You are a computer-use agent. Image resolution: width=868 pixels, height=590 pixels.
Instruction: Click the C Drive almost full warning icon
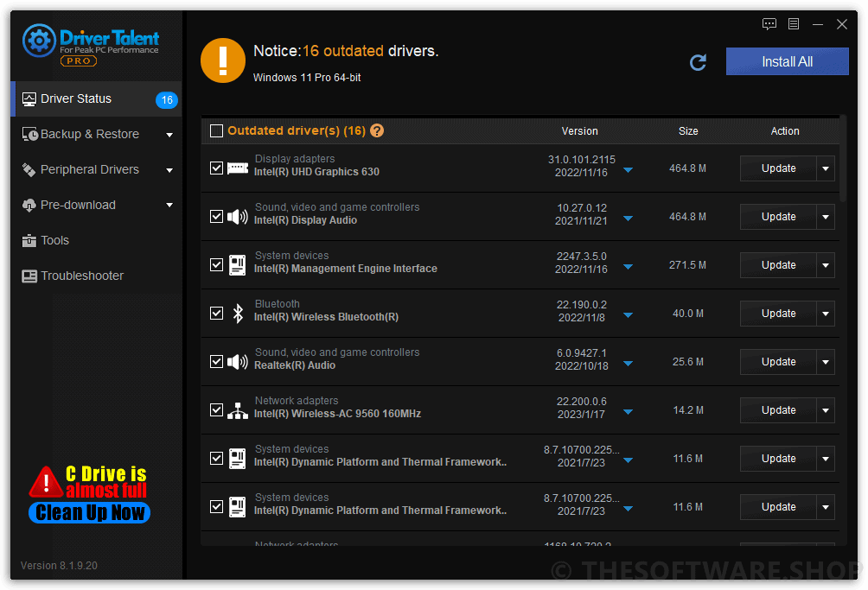pyautogui.click(x=46, y=482)
